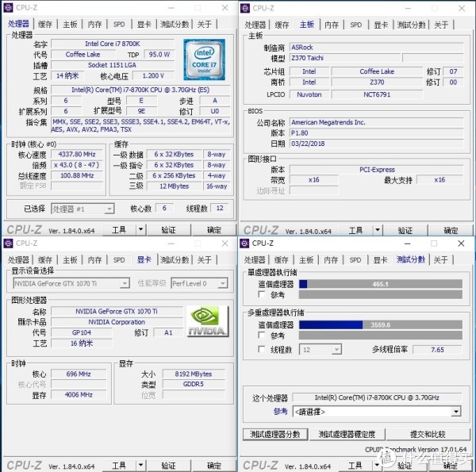Click multiplier value x 43.0 (8 - 47)
Viewport: 476px width, 472px height.
point(77,165)
